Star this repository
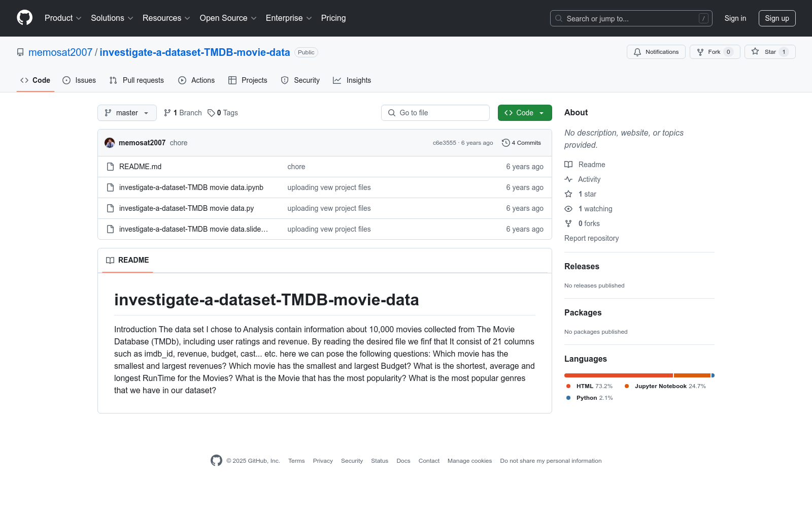 tap(770, 52)
